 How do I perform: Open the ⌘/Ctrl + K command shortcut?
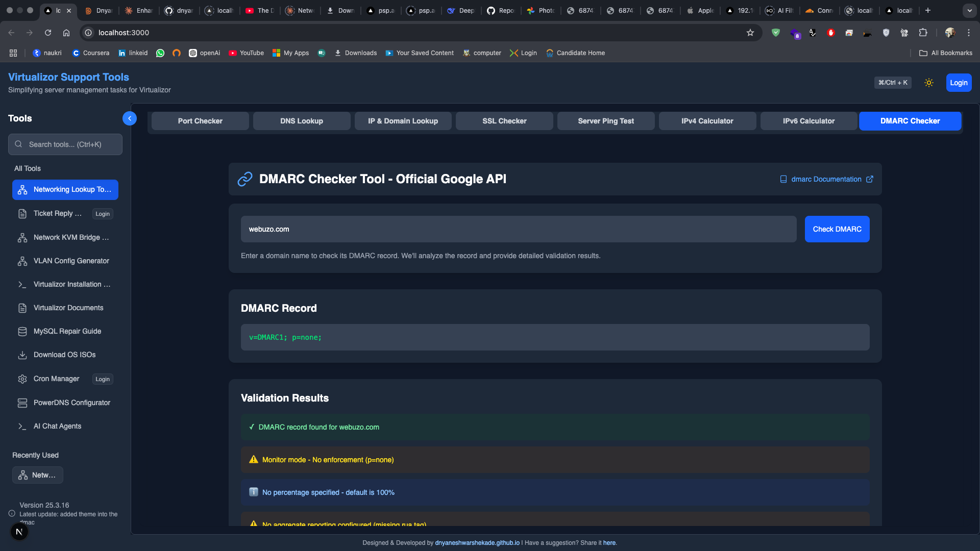(x=893, y=83)
